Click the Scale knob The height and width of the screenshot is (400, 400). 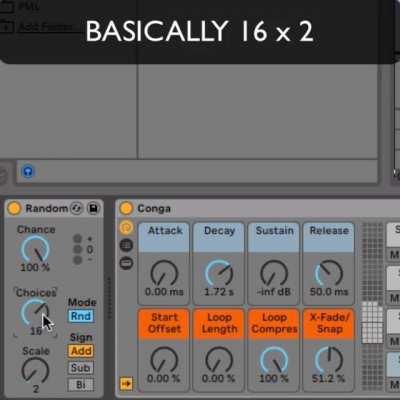tap(35, 370)
